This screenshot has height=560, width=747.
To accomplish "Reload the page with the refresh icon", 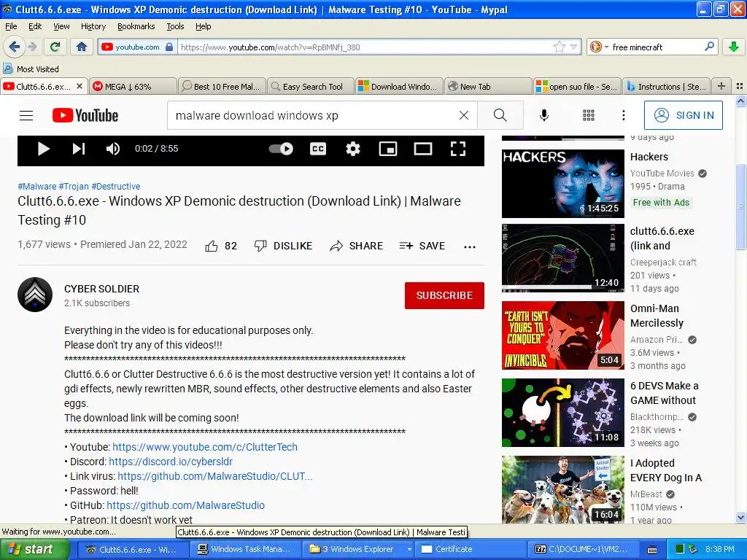I will [55, 47].
